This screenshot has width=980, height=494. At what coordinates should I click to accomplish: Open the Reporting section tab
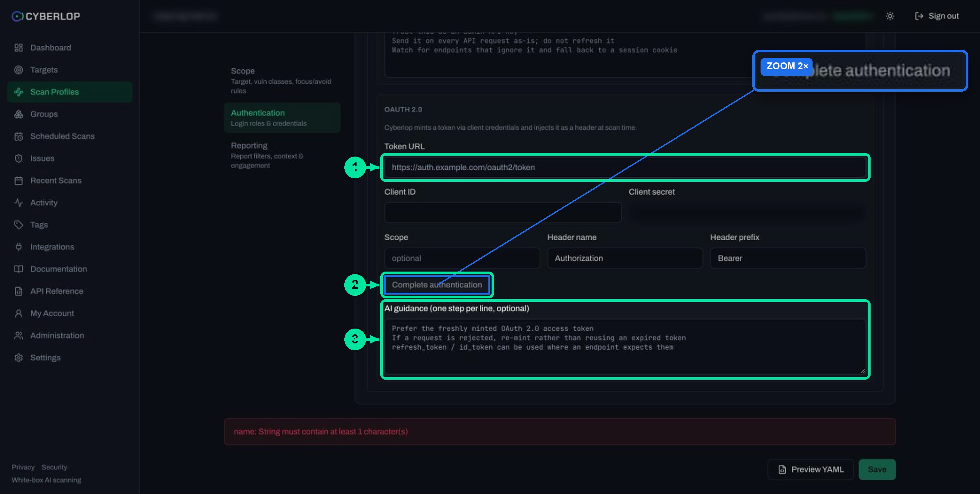coord(282,155)
